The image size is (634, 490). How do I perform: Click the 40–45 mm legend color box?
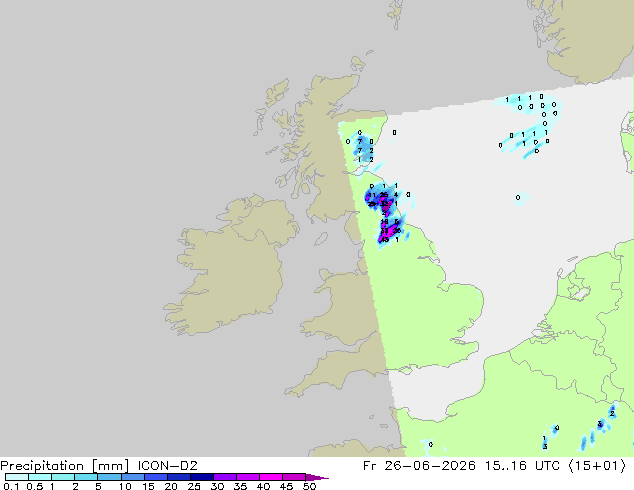click(x=271, y=477)
